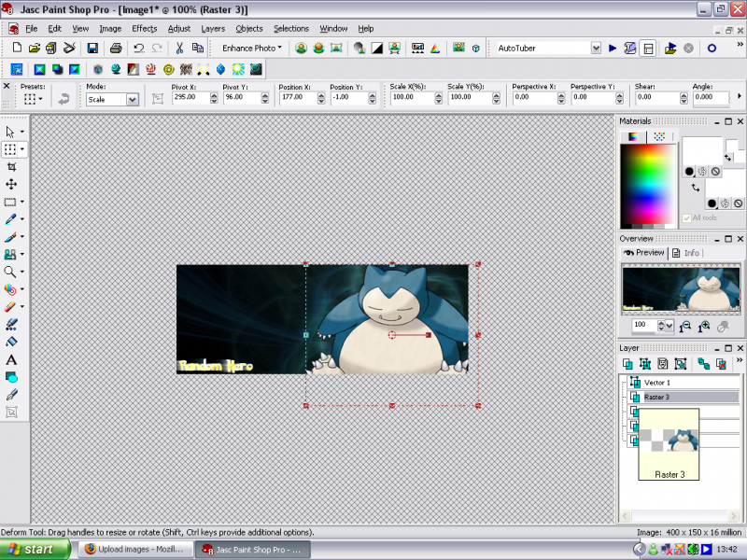This screenshot has height=560, width=747.
Task: Click the Open folder icon
Action: [x=34, y=48]
